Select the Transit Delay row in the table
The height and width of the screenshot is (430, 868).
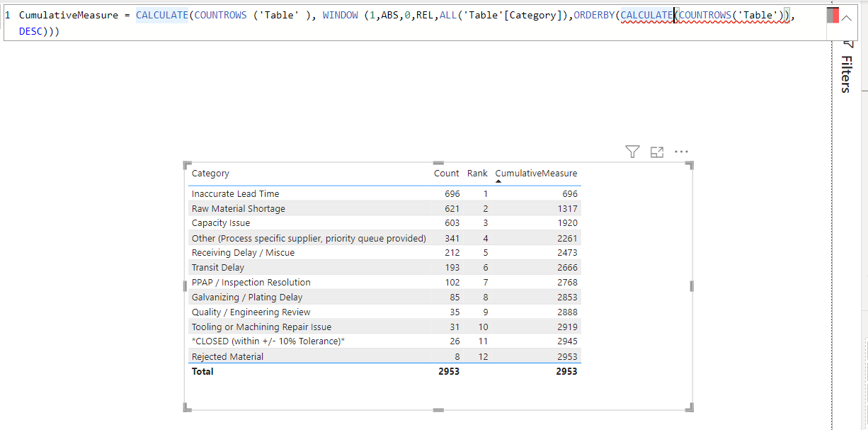pyautogui.click(x=283, y=267)
